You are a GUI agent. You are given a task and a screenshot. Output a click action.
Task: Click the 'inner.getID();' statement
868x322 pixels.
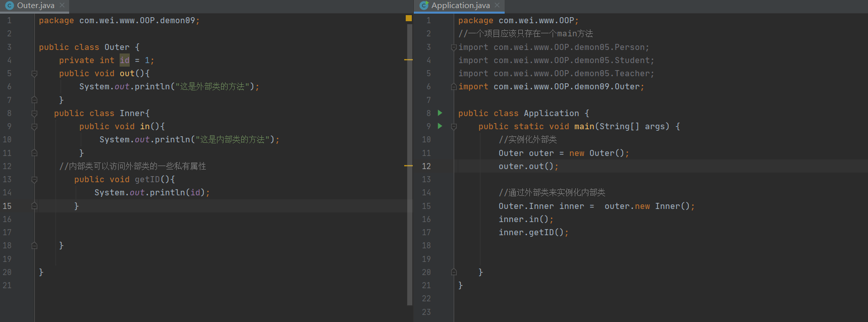534,232
